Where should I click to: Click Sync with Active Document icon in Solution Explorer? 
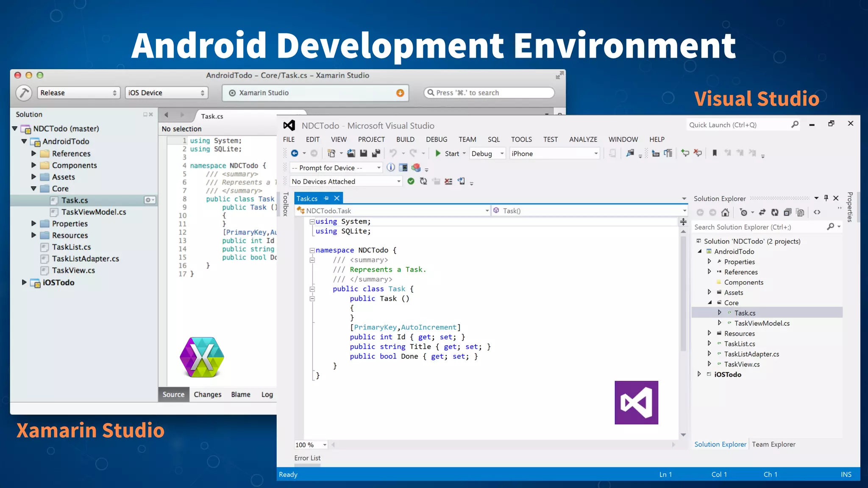coord(762,212)
